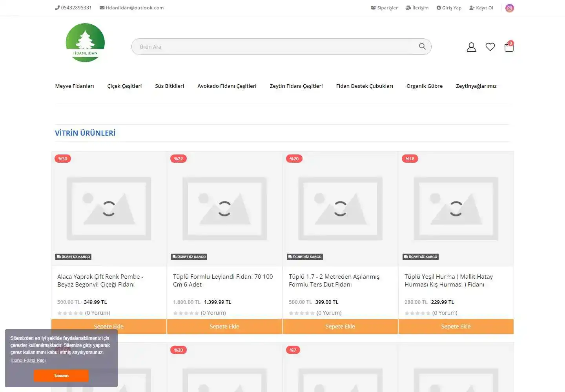Accept cookies with Tamam button

click(x=61, y=376)
